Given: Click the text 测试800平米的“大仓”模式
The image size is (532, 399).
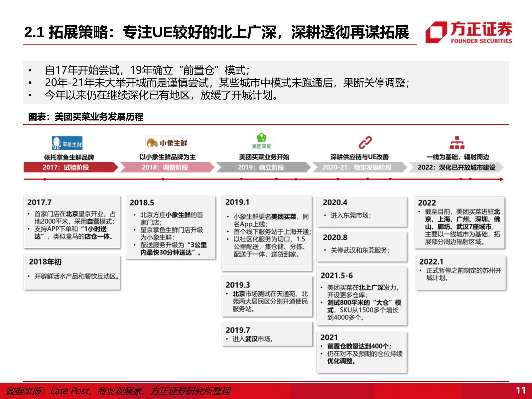Looking at the screenshot, I should pos(364,306).
